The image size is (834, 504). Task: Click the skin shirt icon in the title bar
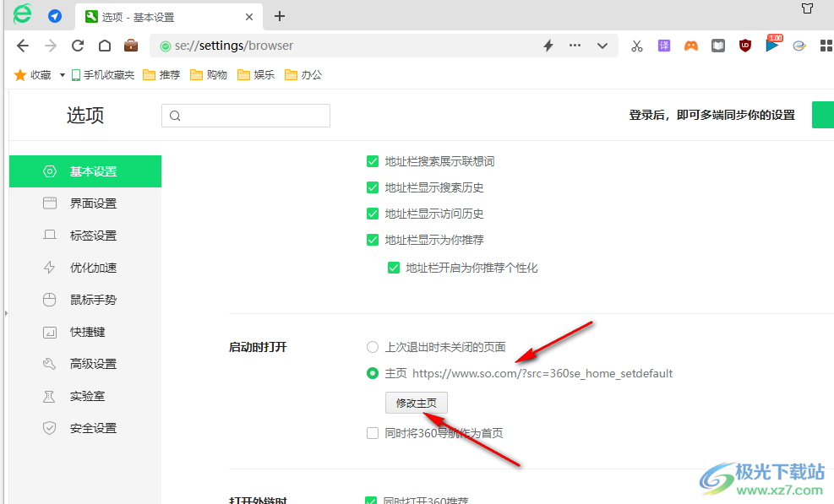tap(808, 8)
